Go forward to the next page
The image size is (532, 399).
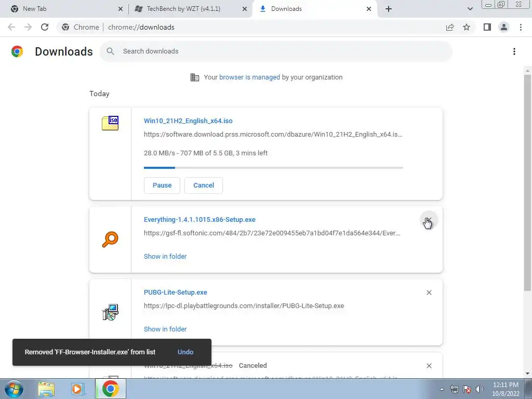[x=28, y=27]
